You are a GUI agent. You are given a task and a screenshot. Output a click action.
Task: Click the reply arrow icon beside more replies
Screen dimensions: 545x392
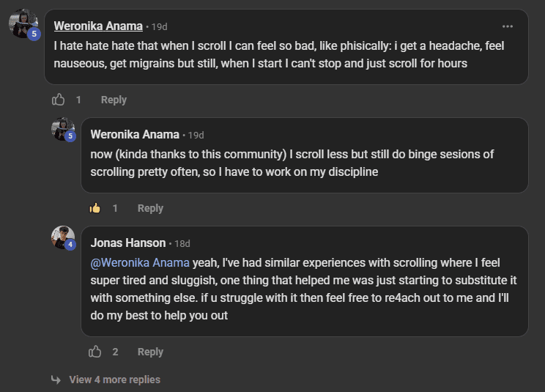pos(56,380)
